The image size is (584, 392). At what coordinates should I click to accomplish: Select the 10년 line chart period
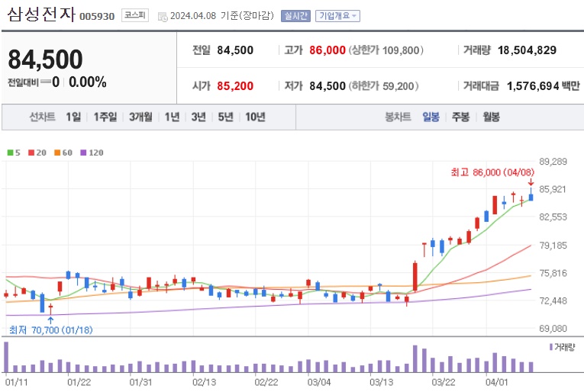tap(255, 117)
